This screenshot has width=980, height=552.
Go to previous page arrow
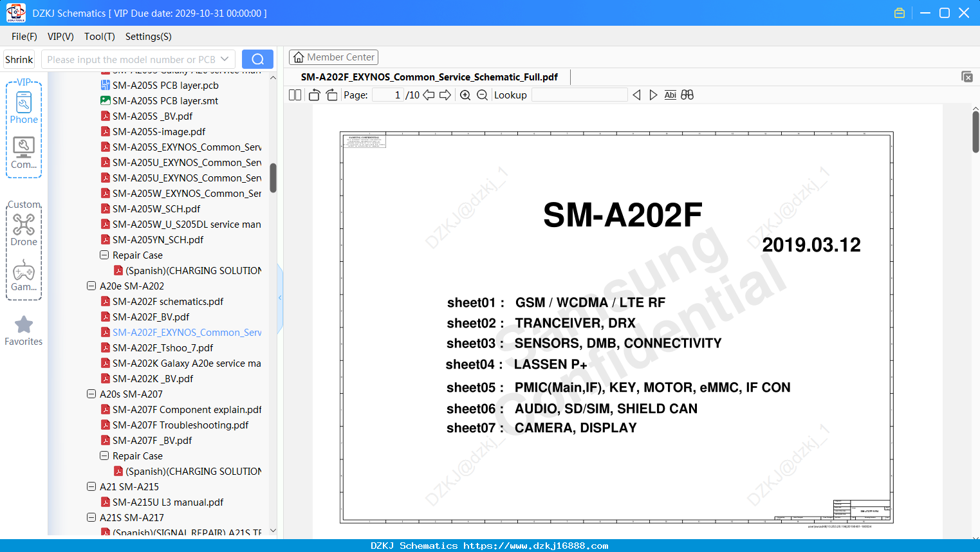429,95
